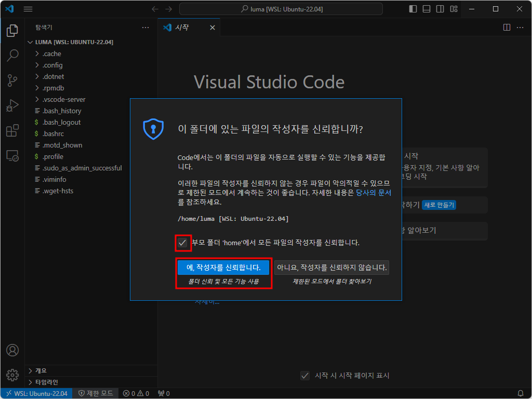Click 아니요, 작성자를 신뢰하지 않습니다. button
This screenshot has height=399, width=532.
pyautogui.click(x=331, y=268)
